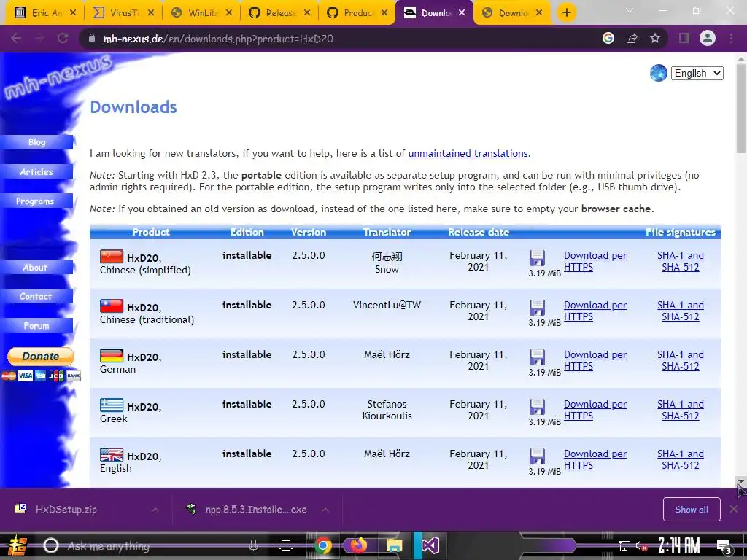747x560 pixels.
Task: Click the Greek flag icon
Action: 112,405
